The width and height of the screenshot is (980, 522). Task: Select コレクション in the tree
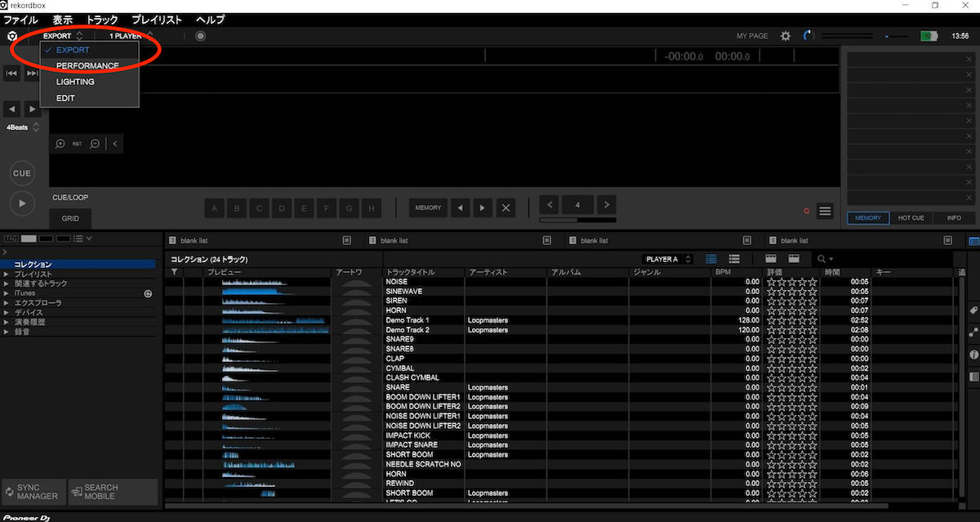pyautogui.click(x=78, y=265)
